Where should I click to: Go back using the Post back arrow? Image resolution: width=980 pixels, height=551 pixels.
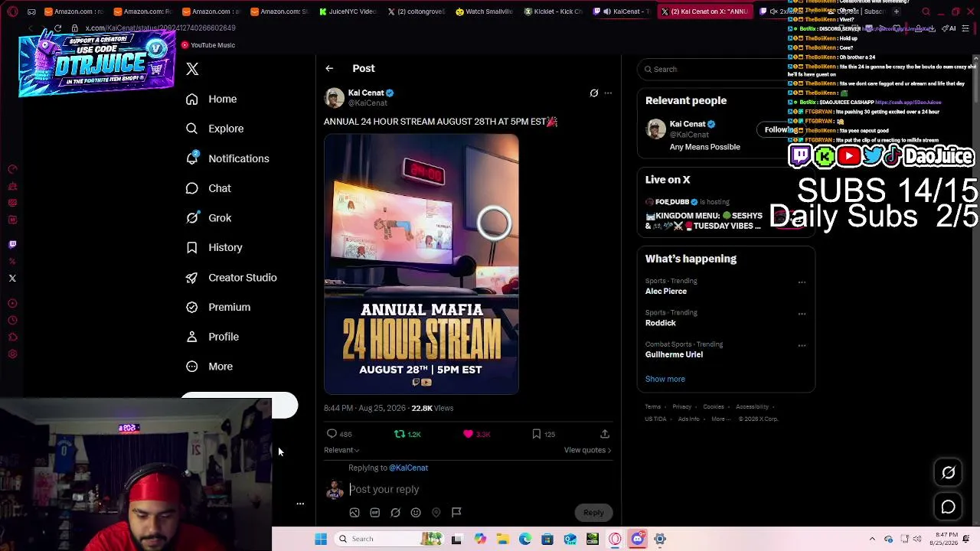329,69
